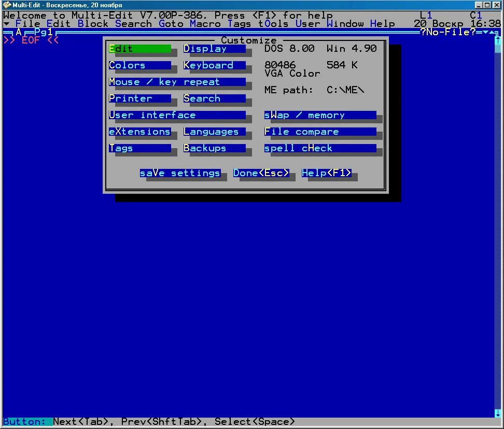504x429 pixels.
Task: Click the window A letter indicator
Action: click(x=19, y=32)
